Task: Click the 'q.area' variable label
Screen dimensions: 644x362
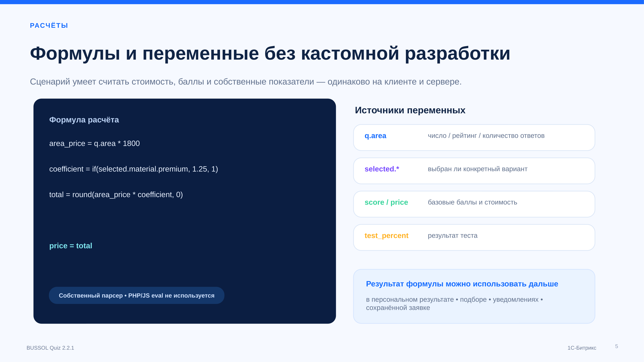Action: 375,136
